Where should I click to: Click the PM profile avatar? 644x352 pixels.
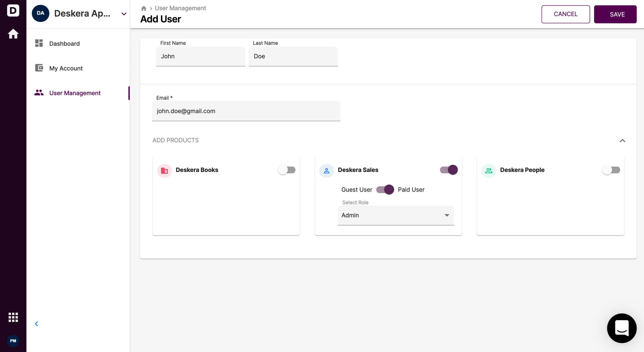[x=13, y=341]
